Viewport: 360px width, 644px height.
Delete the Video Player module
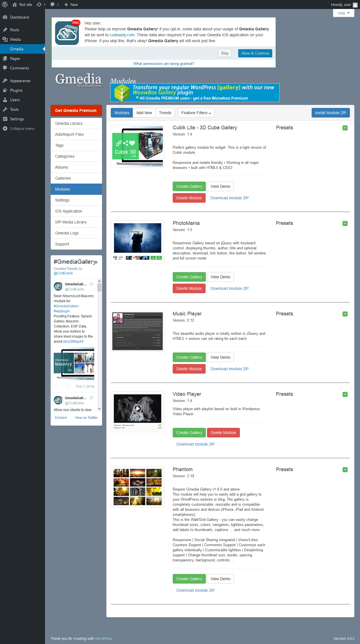pyautogui.click(x=223, y=433)
